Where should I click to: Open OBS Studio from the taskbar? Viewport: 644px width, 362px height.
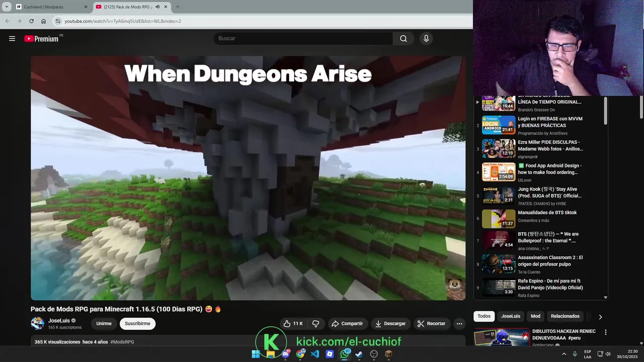(374, 354)
